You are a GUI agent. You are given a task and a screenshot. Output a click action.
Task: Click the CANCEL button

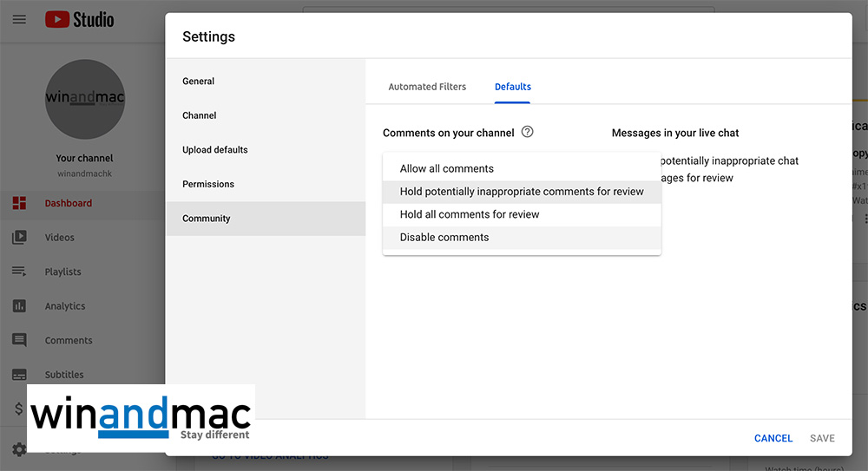pos(773,438)
